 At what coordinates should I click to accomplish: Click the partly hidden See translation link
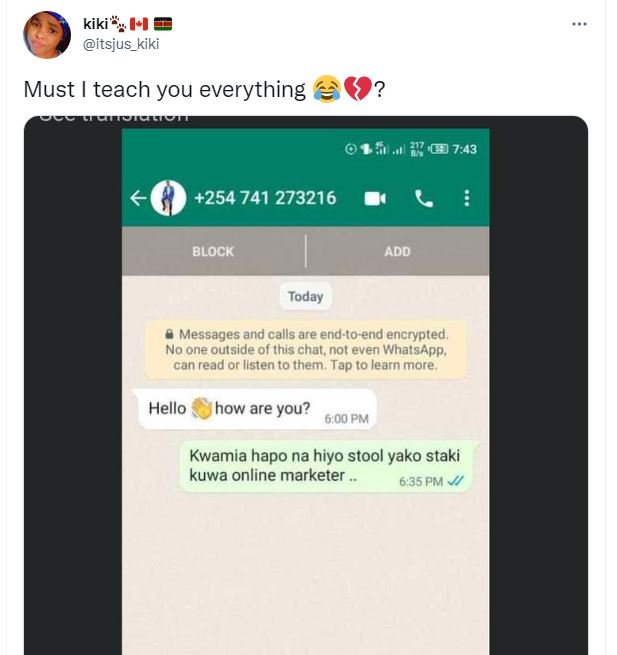114,117
